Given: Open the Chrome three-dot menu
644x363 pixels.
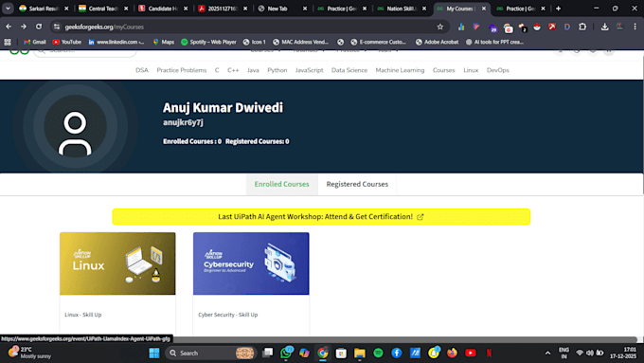Looking at the screenshot, I should (635, 27).
